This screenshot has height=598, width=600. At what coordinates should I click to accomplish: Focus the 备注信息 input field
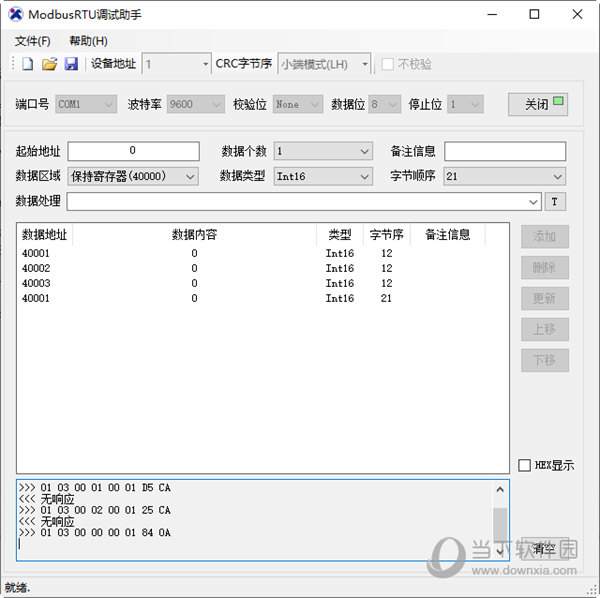coord(505,151)
